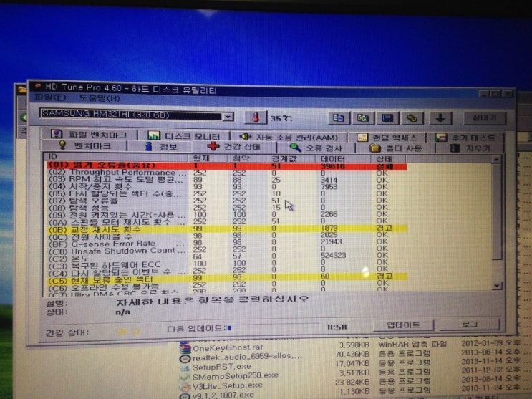Open the 파일(F) menu
Image resolution: width=532 pixels, height=399 pixels.
tap(49, 97)
